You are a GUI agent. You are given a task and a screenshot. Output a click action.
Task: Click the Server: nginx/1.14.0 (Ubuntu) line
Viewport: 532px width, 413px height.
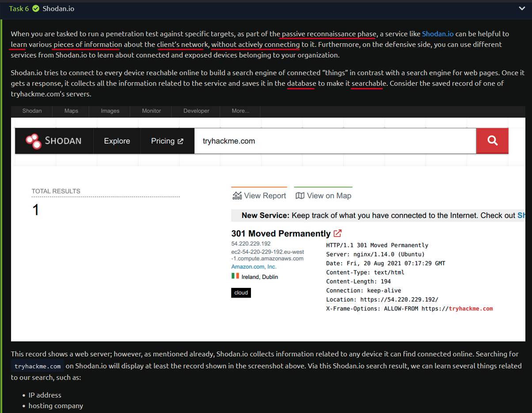[x=375, y=254]
